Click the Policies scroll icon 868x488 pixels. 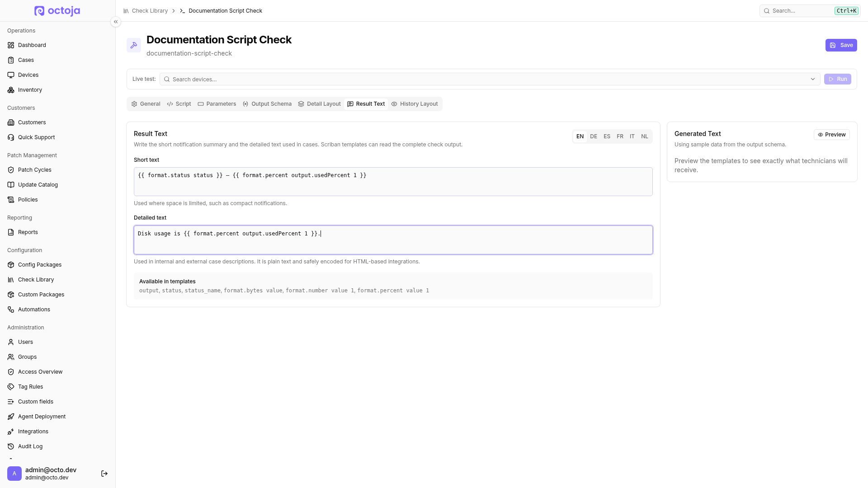(x=11, y=200)
